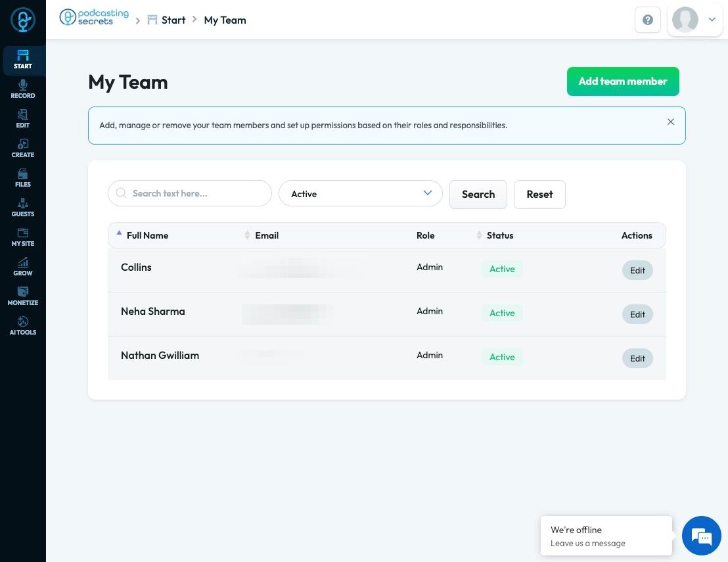Open the AI Tools sidebar icon
The image size is (728, 562).
point(23,321)
